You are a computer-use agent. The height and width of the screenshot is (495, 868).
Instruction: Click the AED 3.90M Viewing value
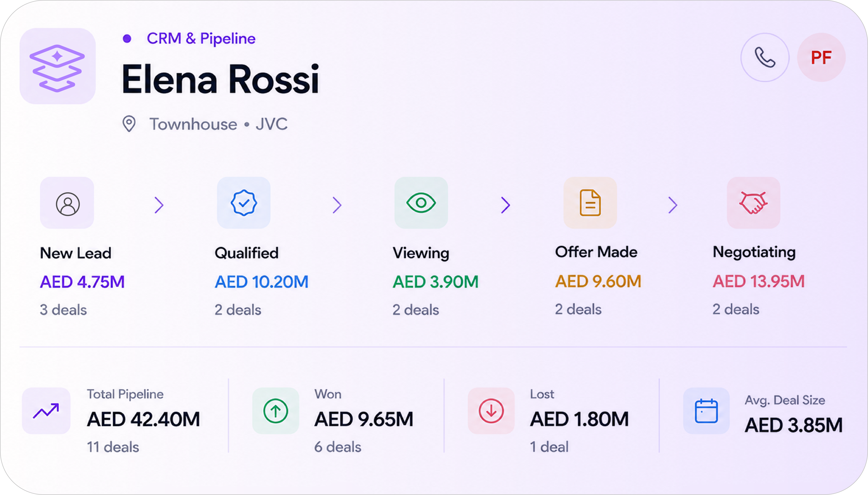point(436,282)
